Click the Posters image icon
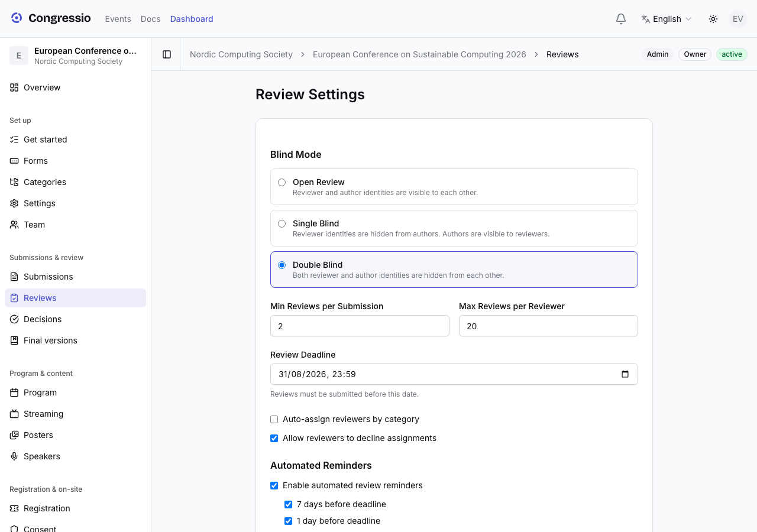Screen dimensions: 757x532 coord(14,435)
